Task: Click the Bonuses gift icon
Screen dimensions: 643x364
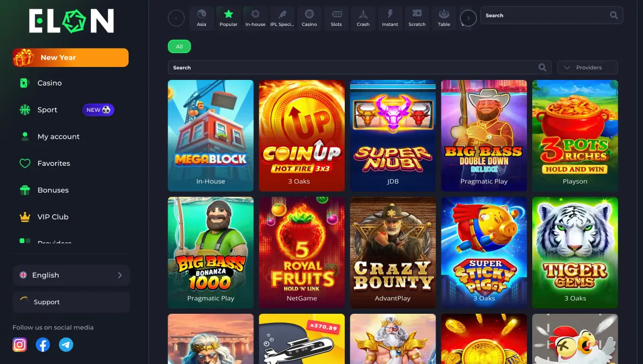Action: (x=25, y=190)
